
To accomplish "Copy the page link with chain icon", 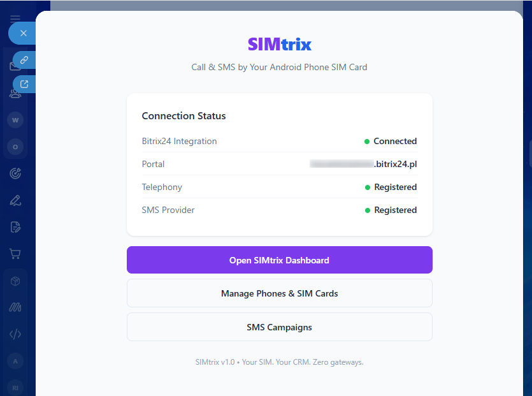I will click(x=24, y=60).
